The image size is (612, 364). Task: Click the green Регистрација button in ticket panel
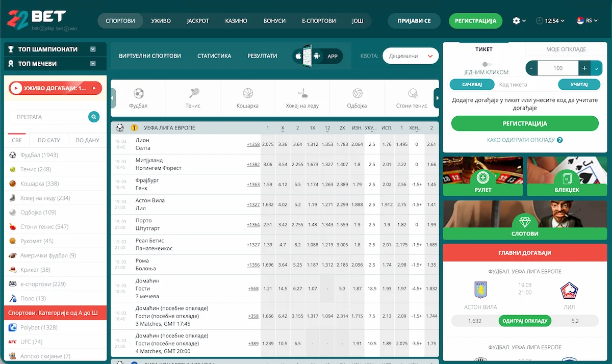coord(525,124)
